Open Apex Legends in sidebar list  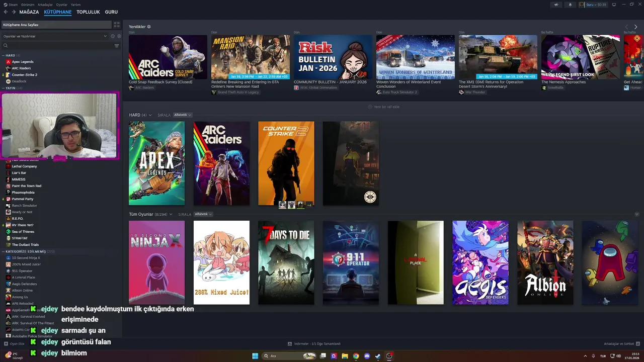23,62
